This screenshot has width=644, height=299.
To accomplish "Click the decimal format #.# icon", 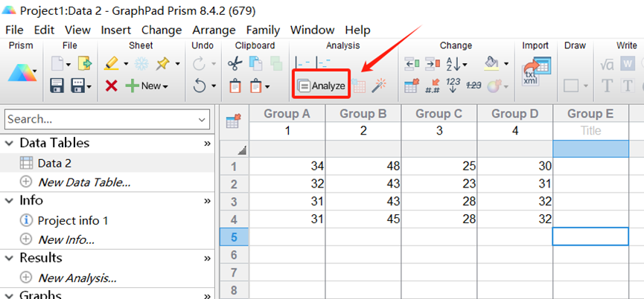I will (433, 86).
